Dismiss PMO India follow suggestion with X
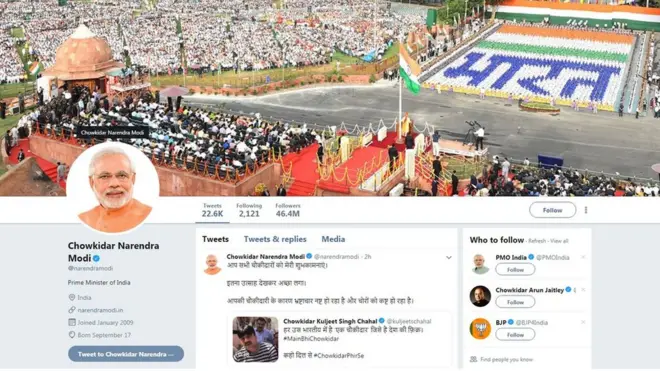The height and width of the screenshot is (371, 660). tap(583, 257)
